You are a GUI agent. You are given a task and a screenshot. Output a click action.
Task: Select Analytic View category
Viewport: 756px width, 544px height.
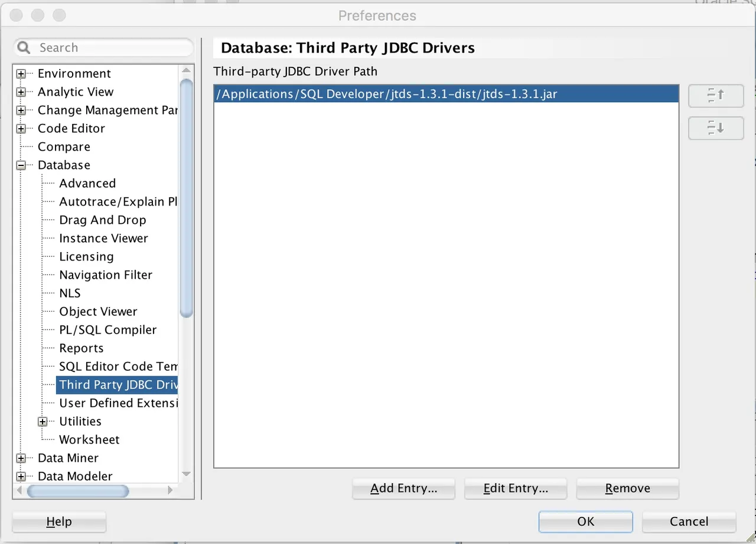point(76,92)
